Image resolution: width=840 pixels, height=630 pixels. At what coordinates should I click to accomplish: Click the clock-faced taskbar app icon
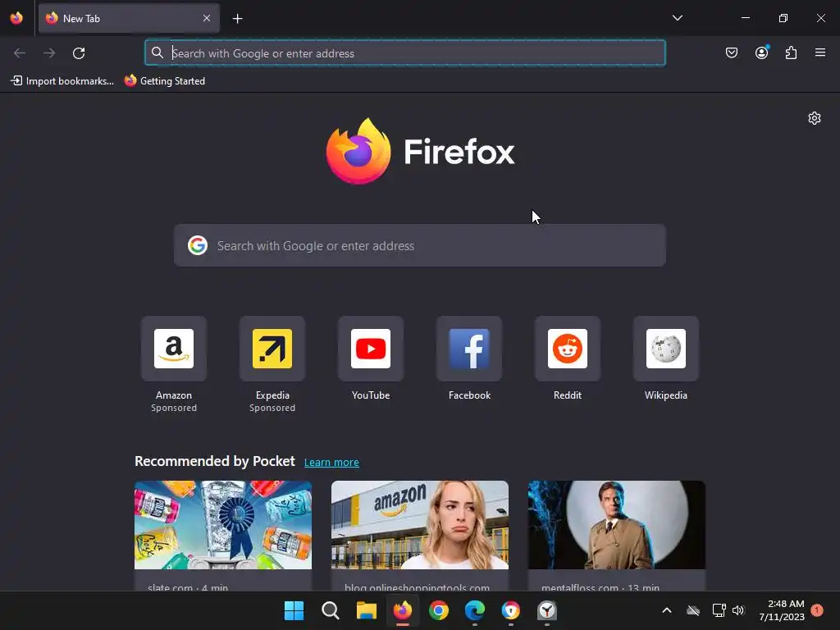[x=547, y=610]
